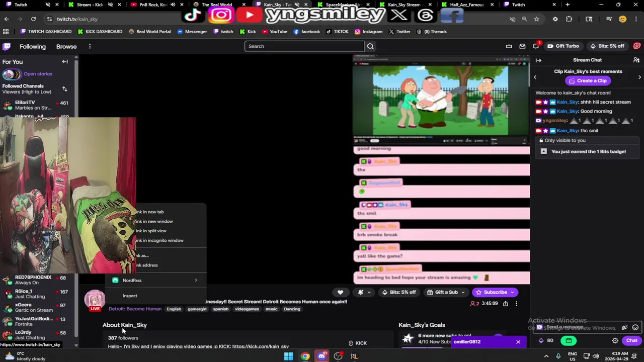Open the Messenger bookmark

coord(192,32)
